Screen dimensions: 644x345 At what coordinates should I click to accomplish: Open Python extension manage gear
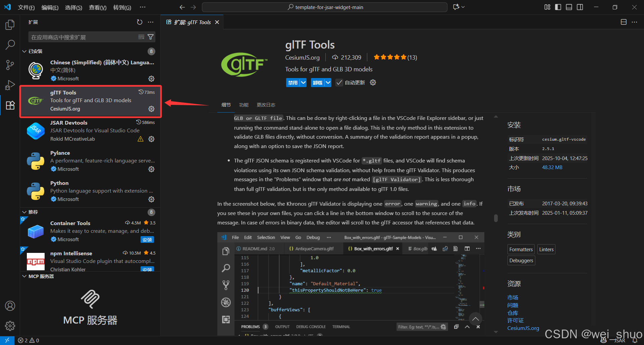click(x=151, y=199)
